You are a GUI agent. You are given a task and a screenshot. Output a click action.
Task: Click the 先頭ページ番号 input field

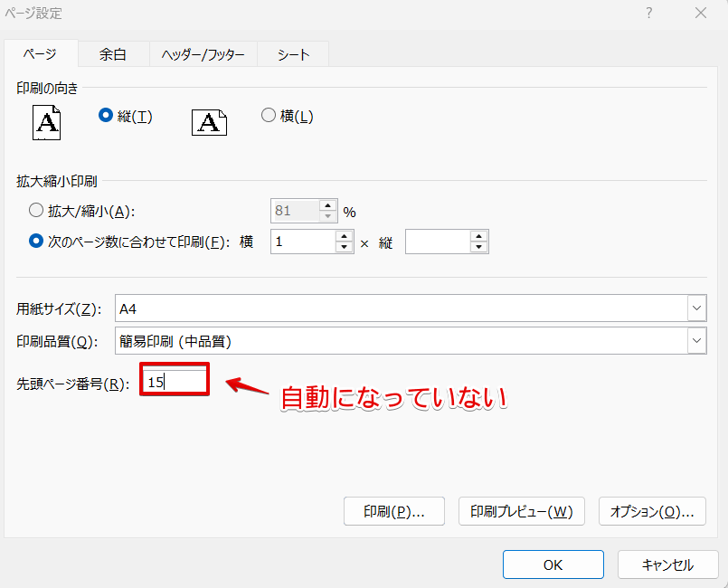[175, 382]
